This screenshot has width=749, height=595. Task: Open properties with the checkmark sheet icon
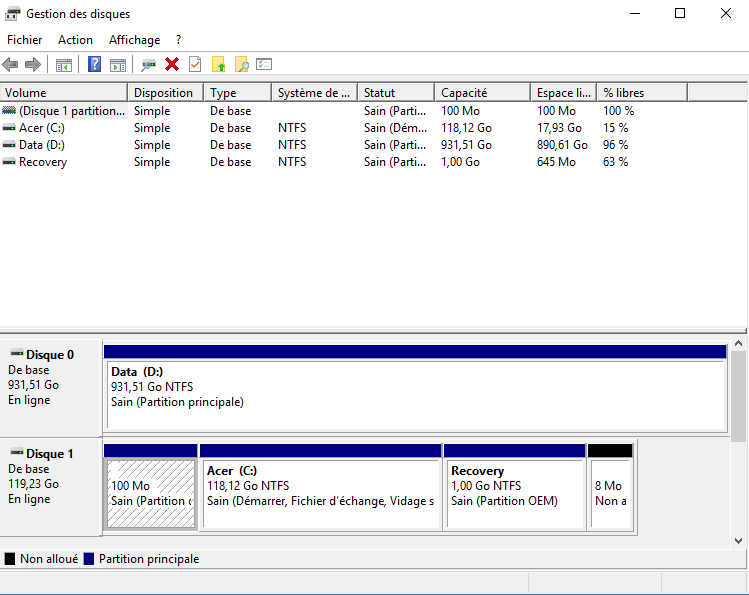[195, 64]
